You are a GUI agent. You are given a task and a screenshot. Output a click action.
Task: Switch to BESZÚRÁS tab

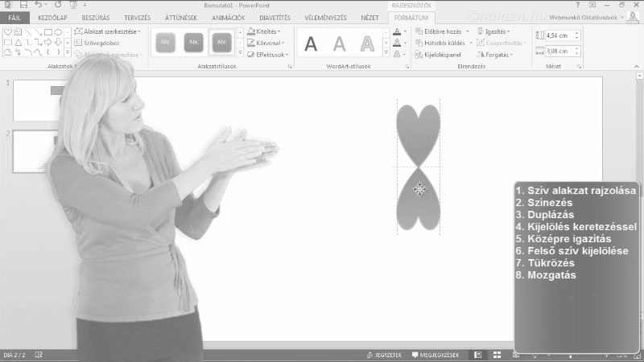pos(96,18)
